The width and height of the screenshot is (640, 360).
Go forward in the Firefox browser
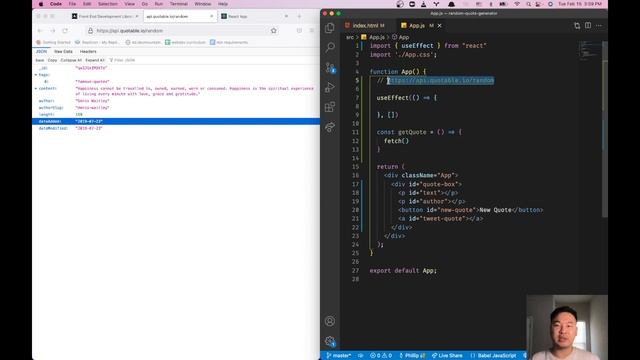point(53,31)
